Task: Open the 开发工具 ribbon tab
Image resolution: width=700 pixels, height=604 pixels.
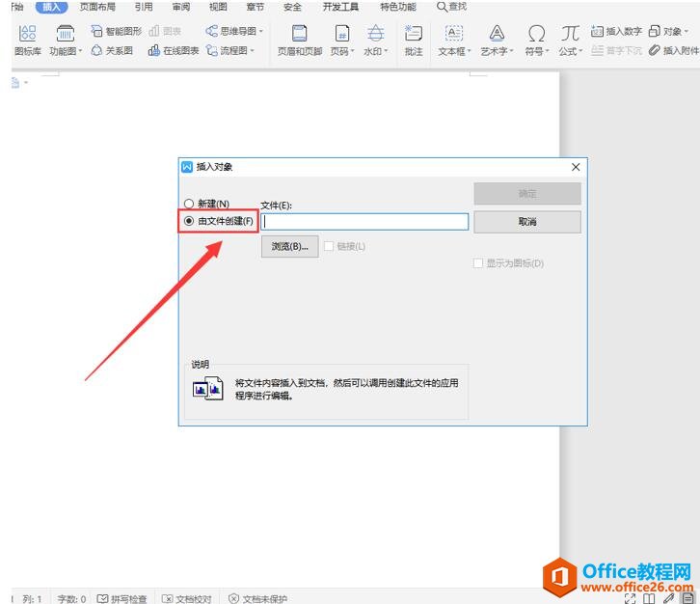Action: tap(340, 7)
